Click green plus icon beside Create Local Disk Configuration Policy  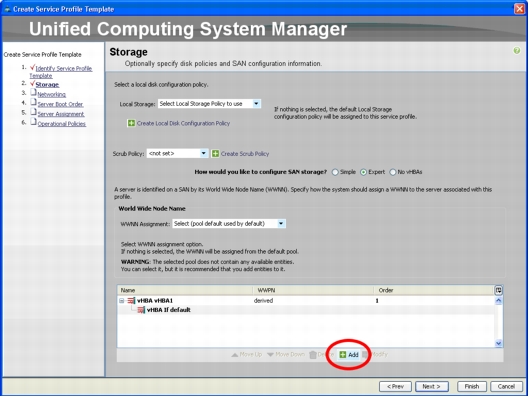pos(131,123)
